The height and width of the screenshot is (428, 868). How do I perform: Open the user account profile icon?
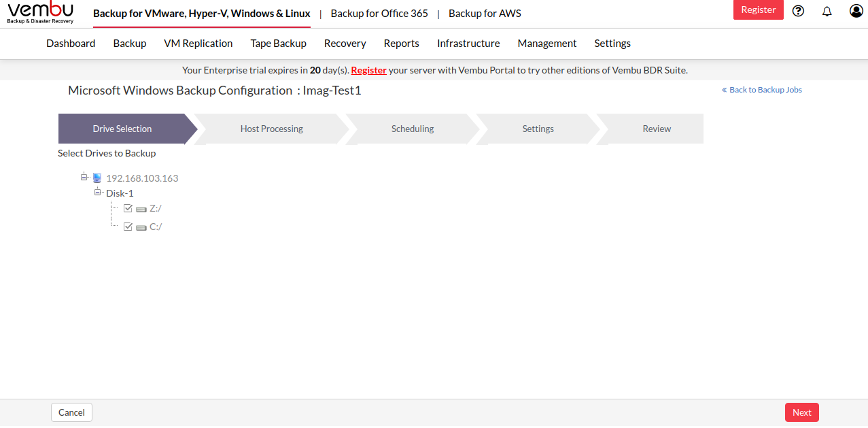(x=856, y=11)
